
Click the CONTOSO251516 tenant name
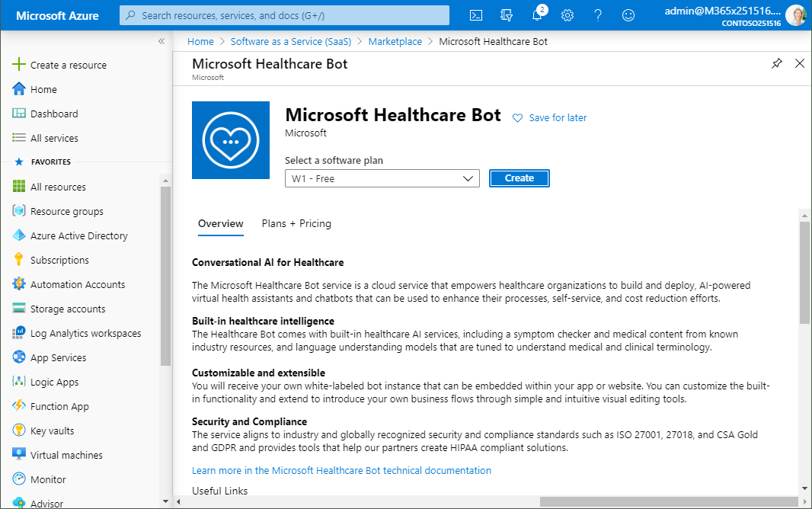[751, 24]
